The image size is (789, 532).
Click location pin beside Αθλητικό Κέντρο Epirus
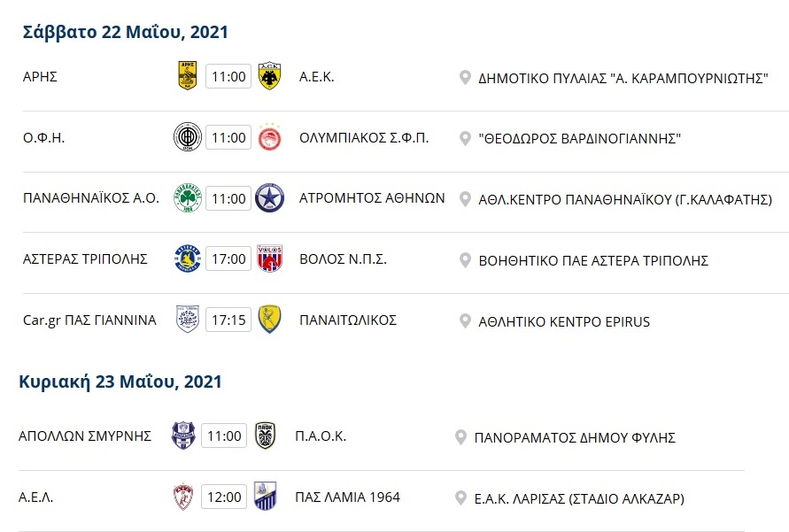point(465,320)
